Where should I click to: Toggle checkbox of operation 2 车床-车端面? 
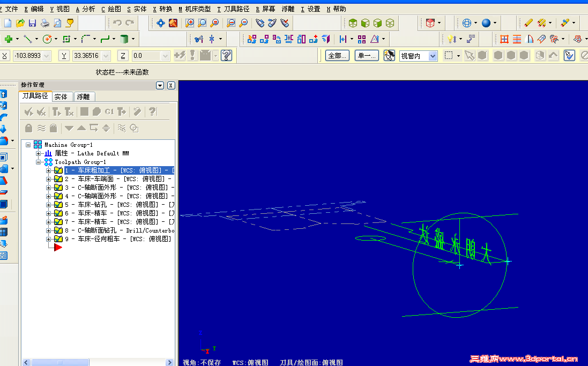(x=58, y=179)
